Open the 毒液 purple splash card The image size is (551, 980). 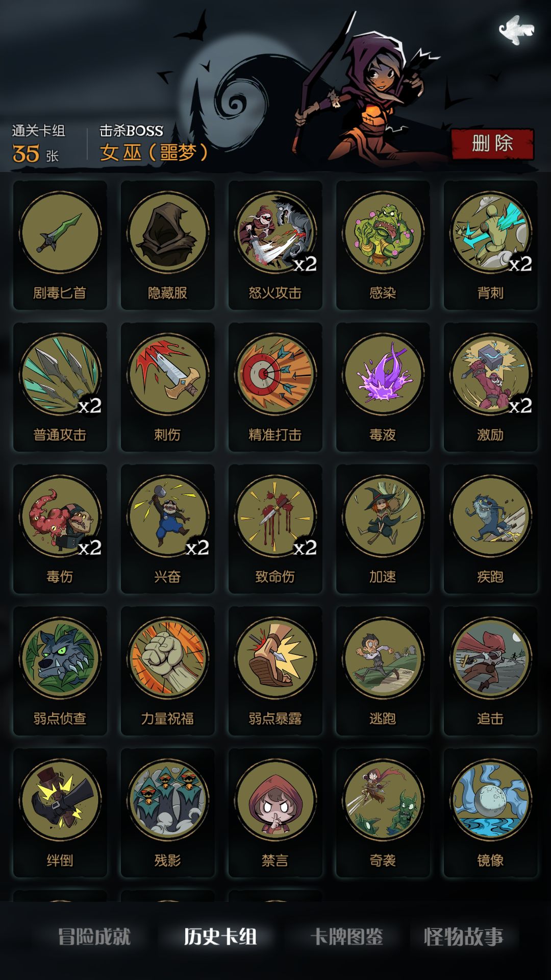(383, 387)
